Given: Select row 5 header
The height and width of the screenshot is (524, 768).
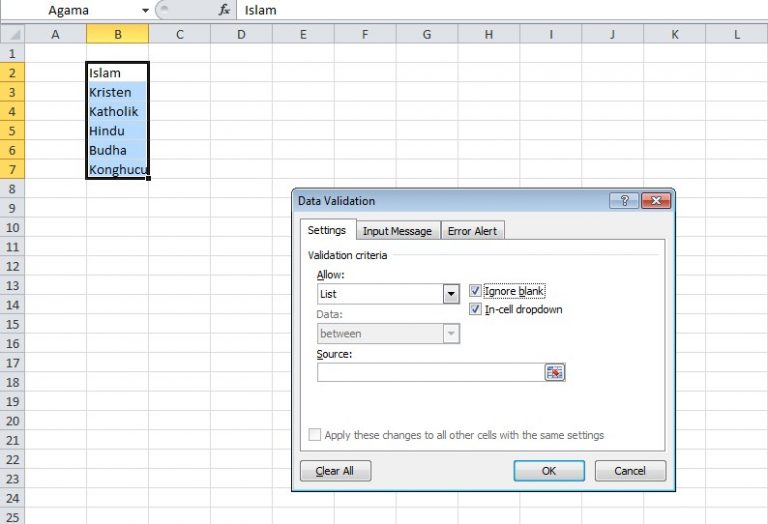Looking at the screenshot, I should [12, 131].
